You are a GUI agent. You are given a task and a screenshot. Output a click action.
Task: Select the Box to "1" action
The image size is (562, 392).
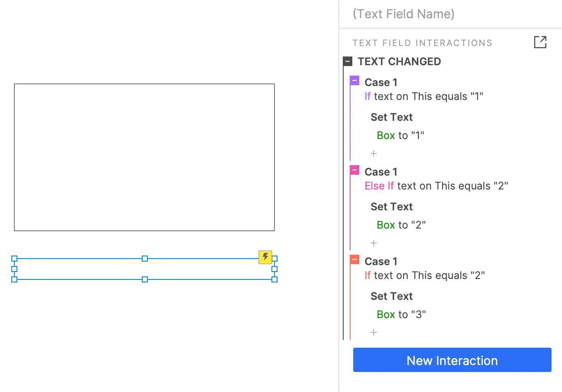point(401,135)
